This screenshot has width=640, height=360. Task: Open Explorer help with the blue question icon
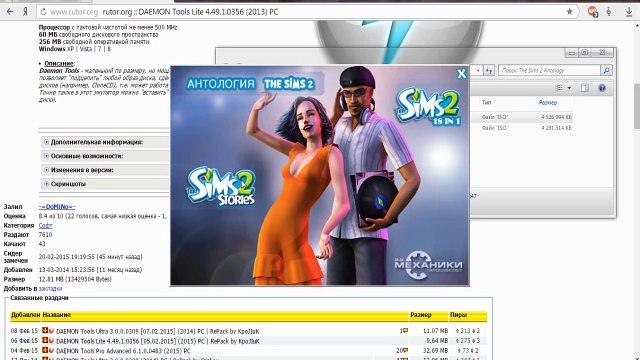point(602,88)
